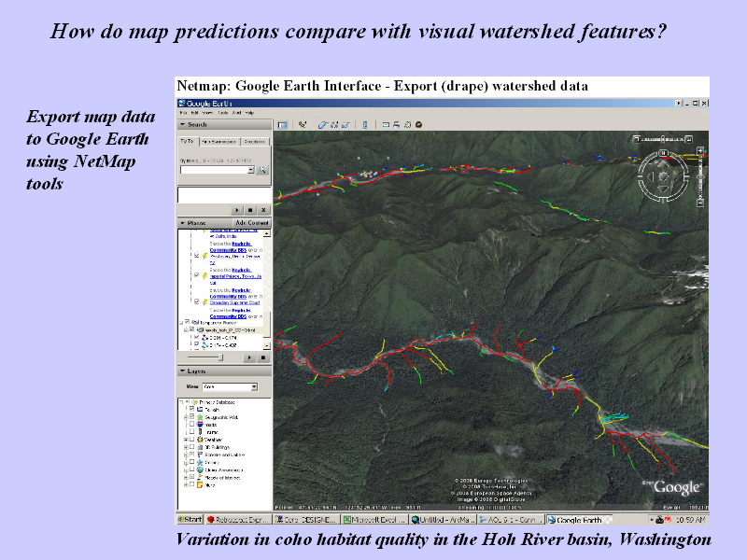Select the Add Placemark toolbar icon

click(x=302, y=125)
